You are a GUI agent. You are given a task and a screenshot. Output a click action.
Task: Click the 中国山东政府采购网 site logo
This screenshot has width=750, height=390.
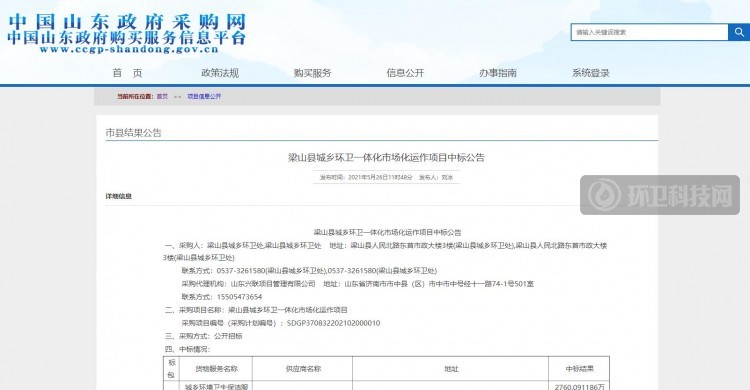[x=127, y=22]
